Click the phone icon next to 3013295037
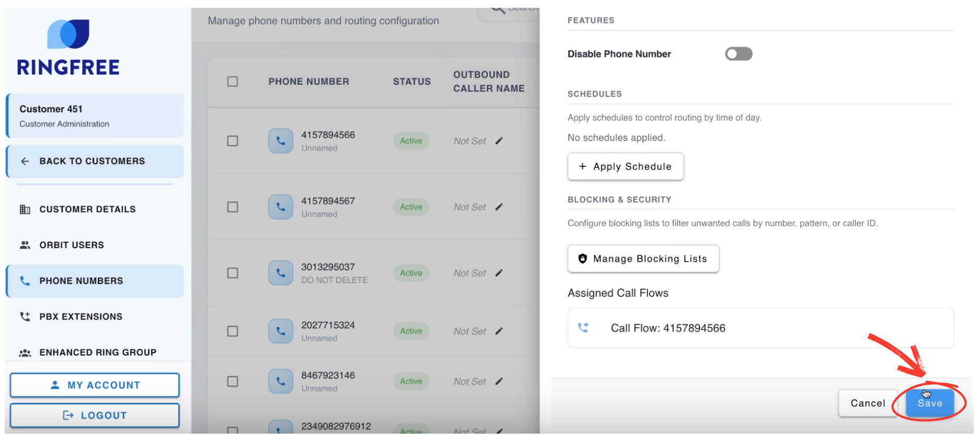 point(281,273)
